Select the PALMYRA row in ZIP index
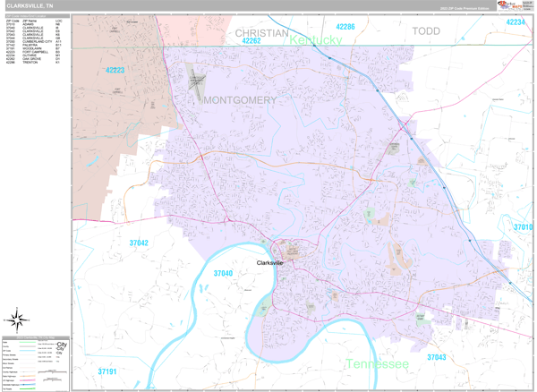The width and height of the screenshot is (537, 392). pos(34,45)
